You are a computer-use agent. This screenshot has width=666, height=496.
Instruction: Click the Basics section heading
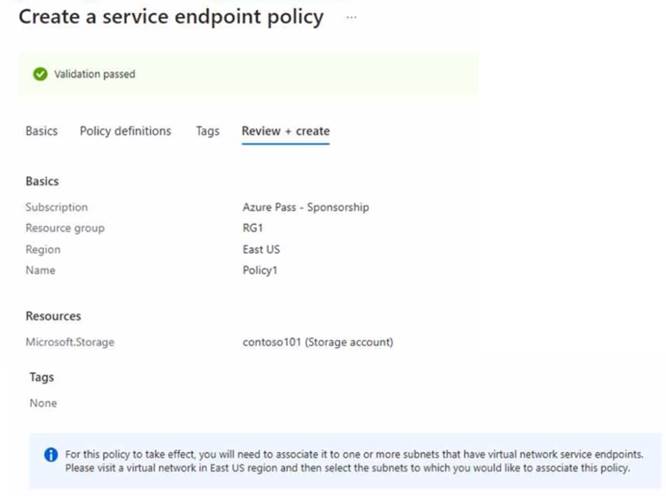tap(42, 181)
